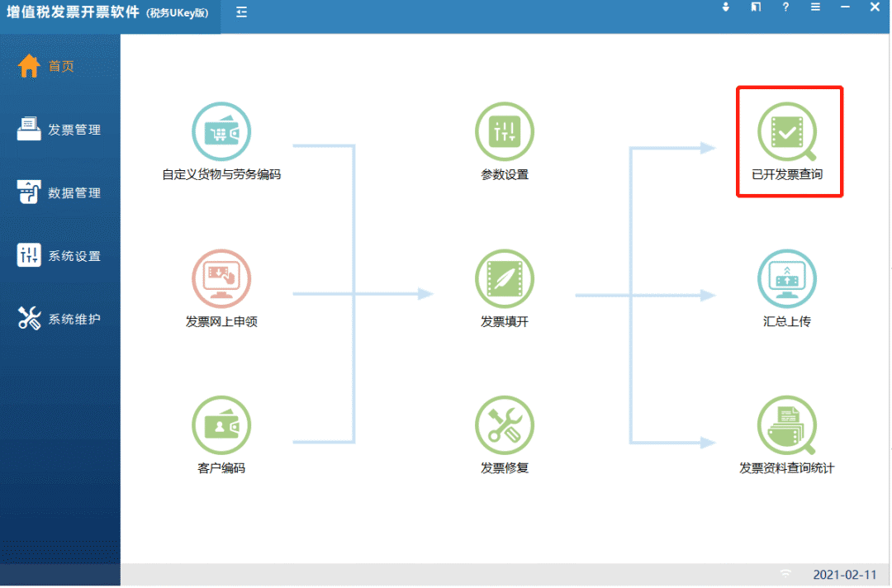
Task: Click the 自定义货物与劳务编码 label text
Action: tap(221, 174)
